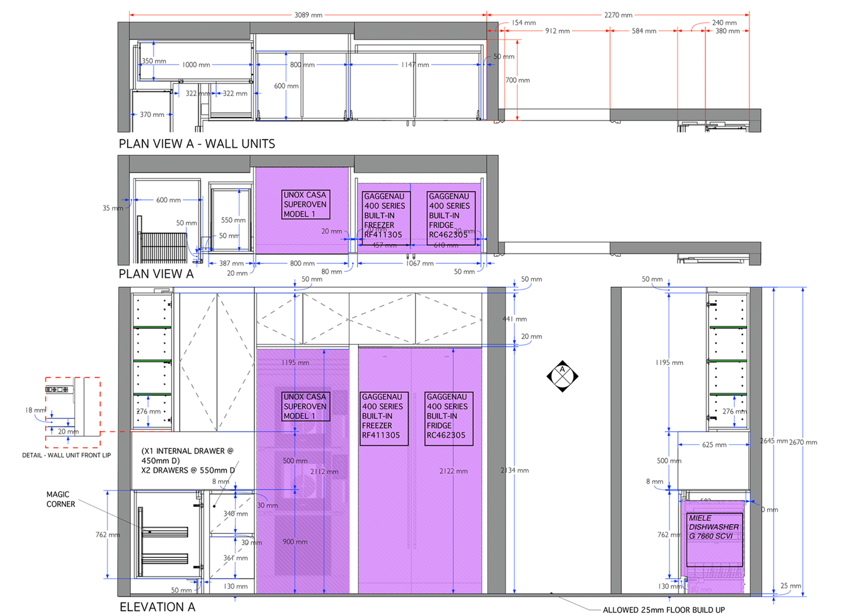Select the 2134 mm vertical dimension

[x=515, y=470]
